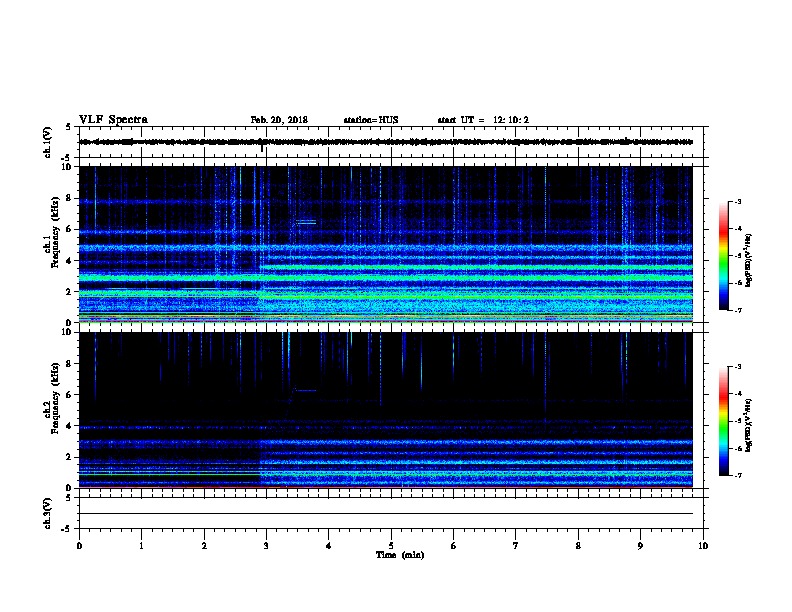Screen dimensions: 792x612
Task: Click the time axis tick label "5" below the plots
Action: [391, 545]
